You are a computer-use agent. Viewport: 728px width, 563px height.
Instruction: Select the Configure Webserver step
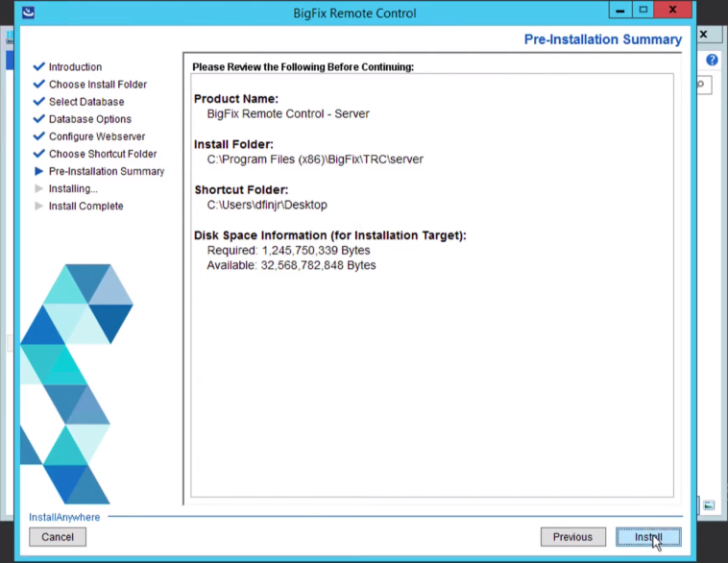click(97, 136)
